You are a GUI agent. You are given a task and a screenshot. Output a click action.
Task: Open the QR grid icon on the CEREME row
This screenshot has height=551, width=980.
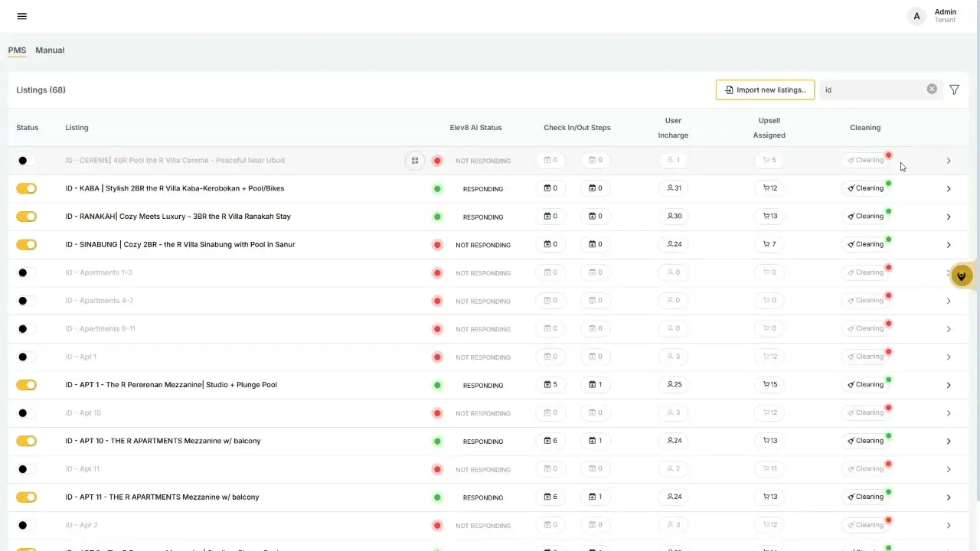415,161
